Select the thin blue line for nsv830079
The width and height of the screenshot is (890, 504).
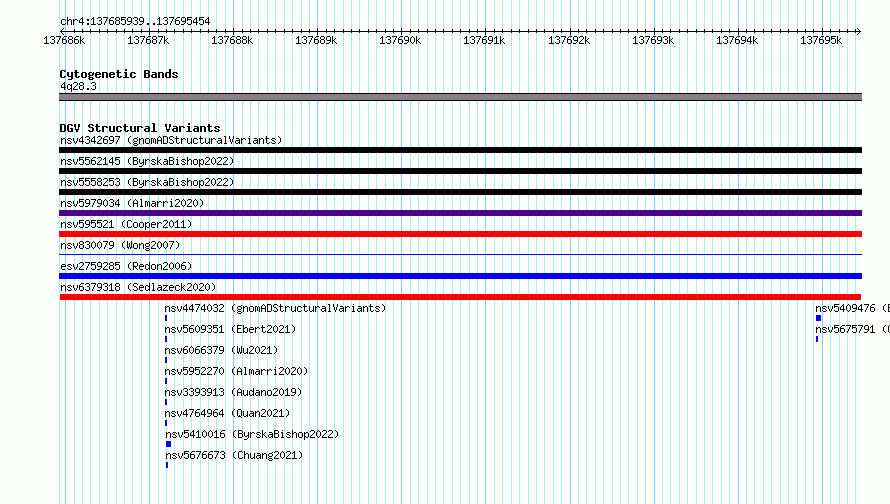point(460,254)
